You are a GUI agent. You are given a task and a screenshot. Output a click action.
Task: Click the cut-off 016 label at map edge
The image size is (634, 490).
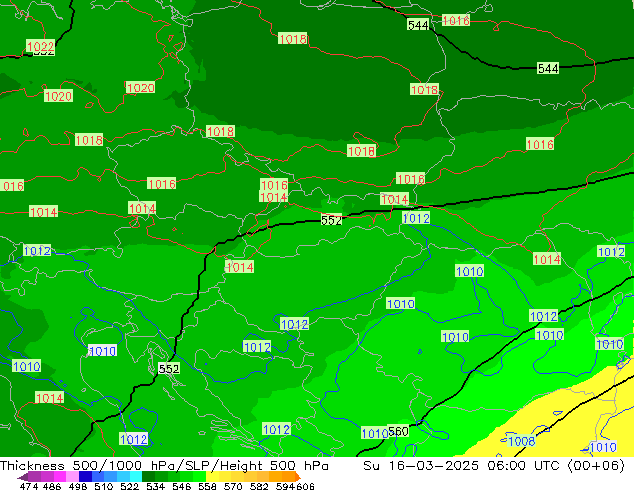click(x=12, y=186)
